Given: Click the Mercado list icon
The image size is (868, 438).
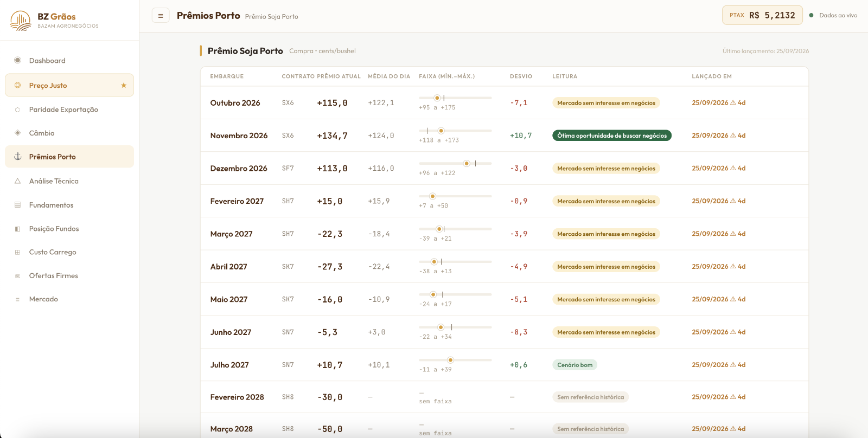Looking at the screenshot, I should 17,299.
